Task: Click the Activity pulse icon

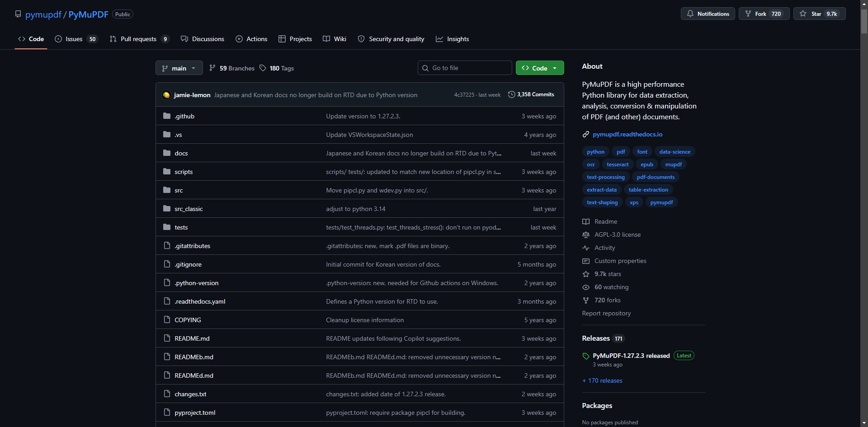Action: 586,248
